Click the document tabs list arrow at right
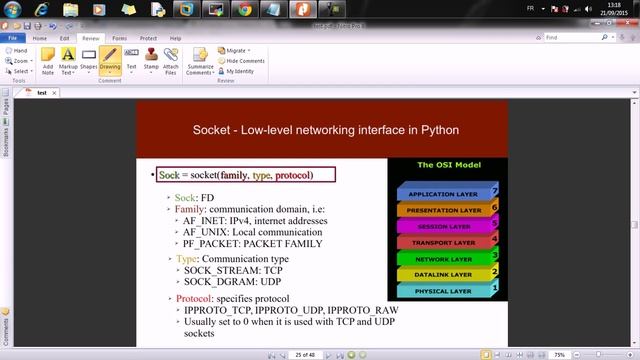The image size is (640, 360). pyautogui.click(x=634, y=93)
